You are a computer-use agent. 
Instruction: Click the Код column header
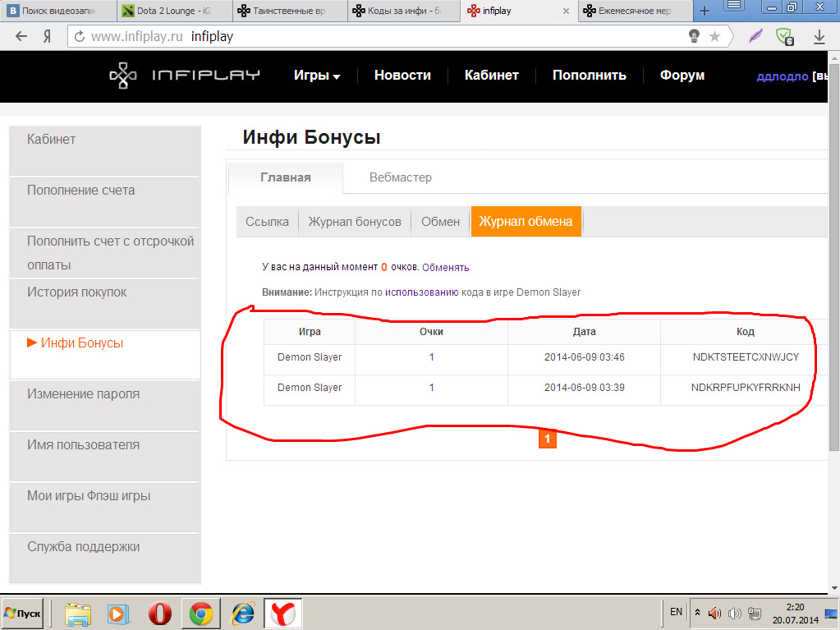coord(746,332)
